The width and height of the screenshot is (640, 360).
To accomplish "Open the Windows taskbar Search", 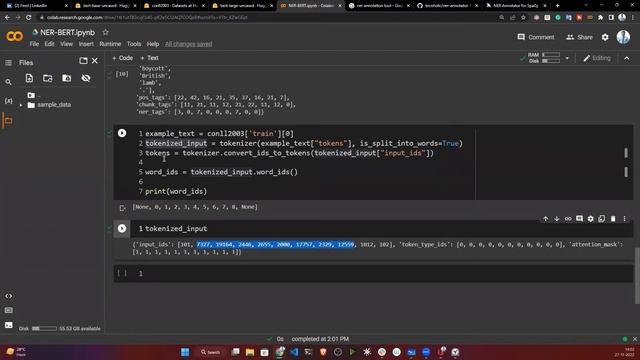I will coord(211,352).
